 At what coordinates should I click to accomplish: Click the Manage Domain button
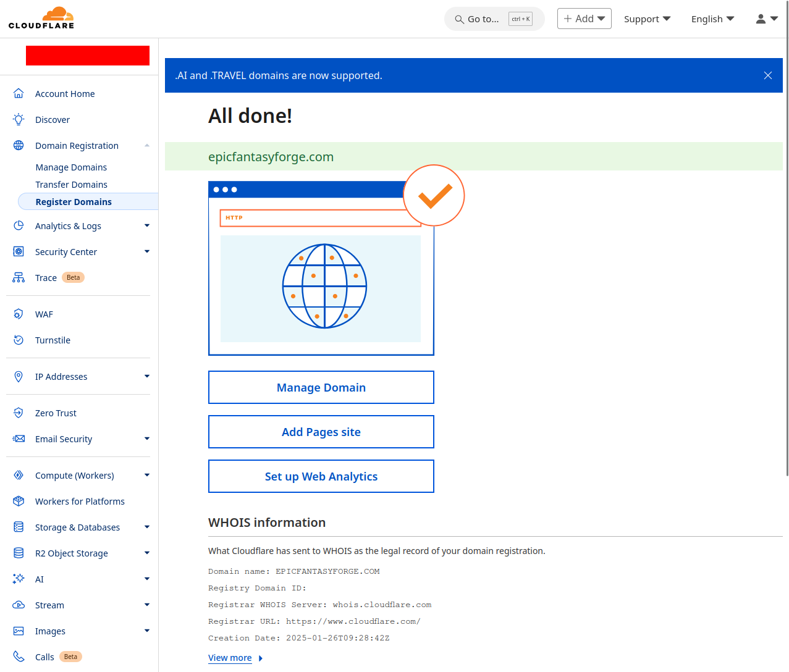tap(321, 387)
